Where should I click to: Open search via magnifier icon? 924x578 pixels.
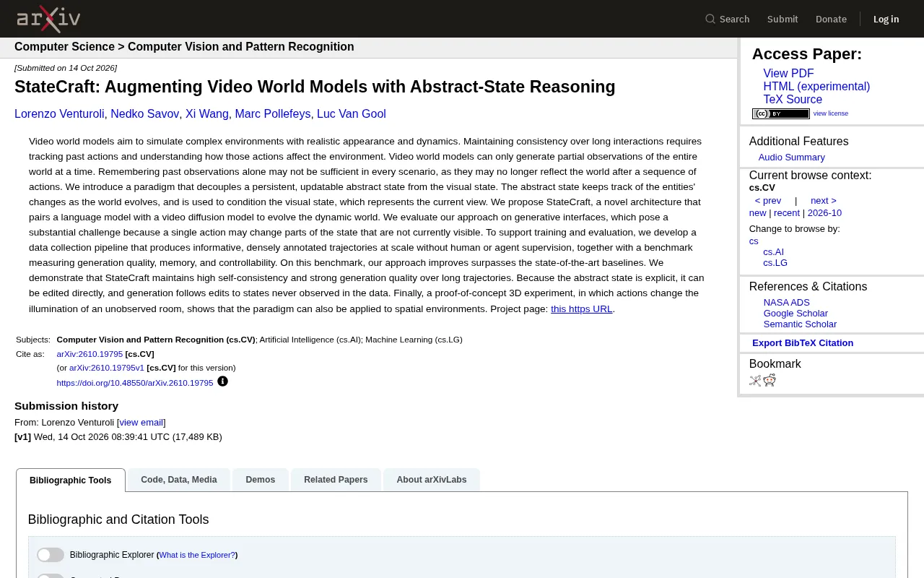(710, 19)
